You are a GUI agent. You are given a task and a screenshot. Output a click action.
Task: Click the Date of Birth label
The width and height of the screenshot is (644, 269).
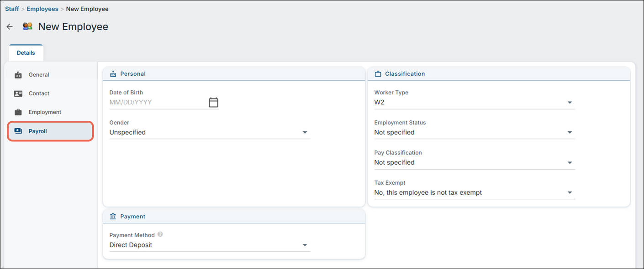point(126,93)
